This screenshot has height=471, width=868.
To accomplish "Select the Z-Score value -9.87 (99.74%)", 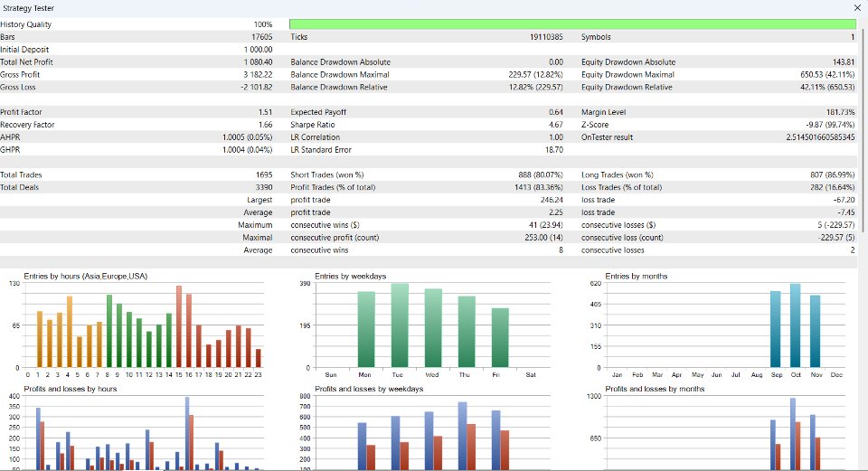I will [830, 125].
